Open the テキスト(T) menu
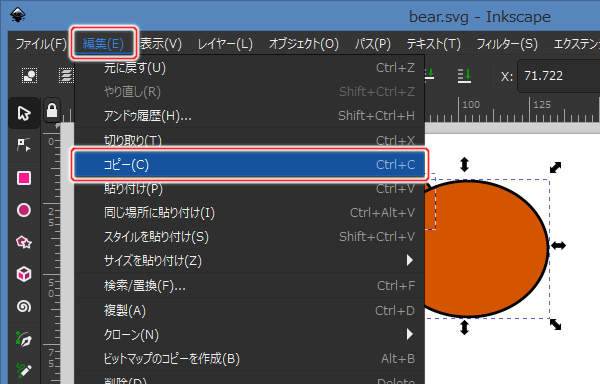 pos(434,44)
